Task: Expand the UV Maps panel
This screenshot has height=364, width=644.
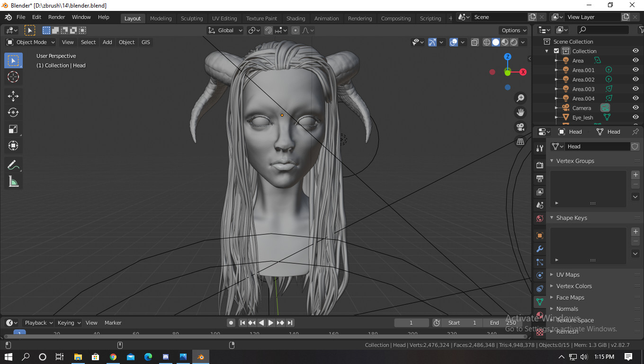Action: [x=568, y=275]
